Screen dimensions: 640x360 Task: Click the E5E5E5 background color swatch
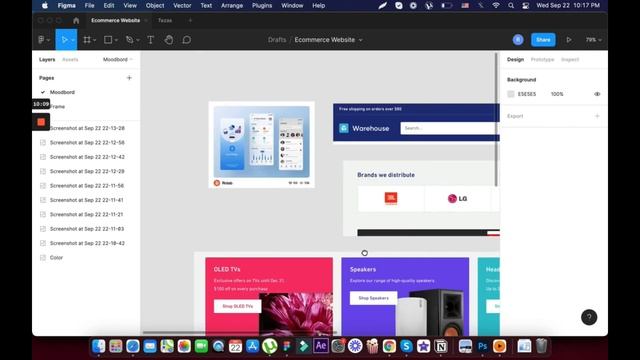tap(511, 94)
